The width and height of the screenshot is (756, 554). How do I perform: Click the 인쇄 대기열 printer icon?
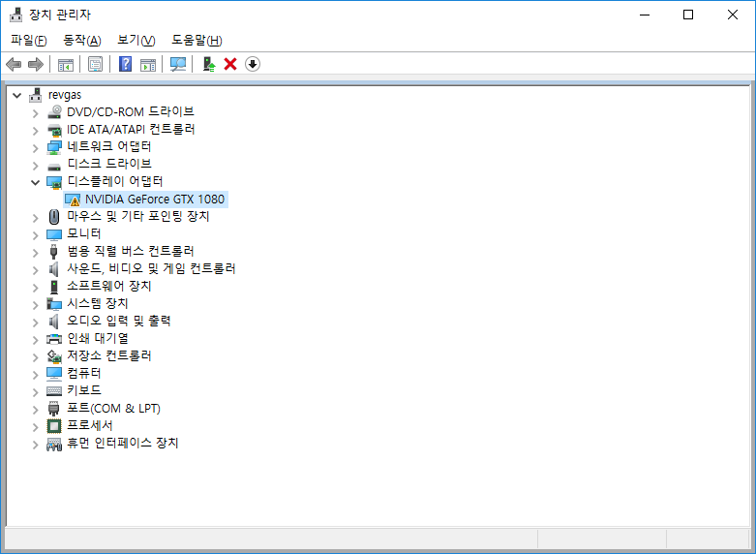pos(54,339)
